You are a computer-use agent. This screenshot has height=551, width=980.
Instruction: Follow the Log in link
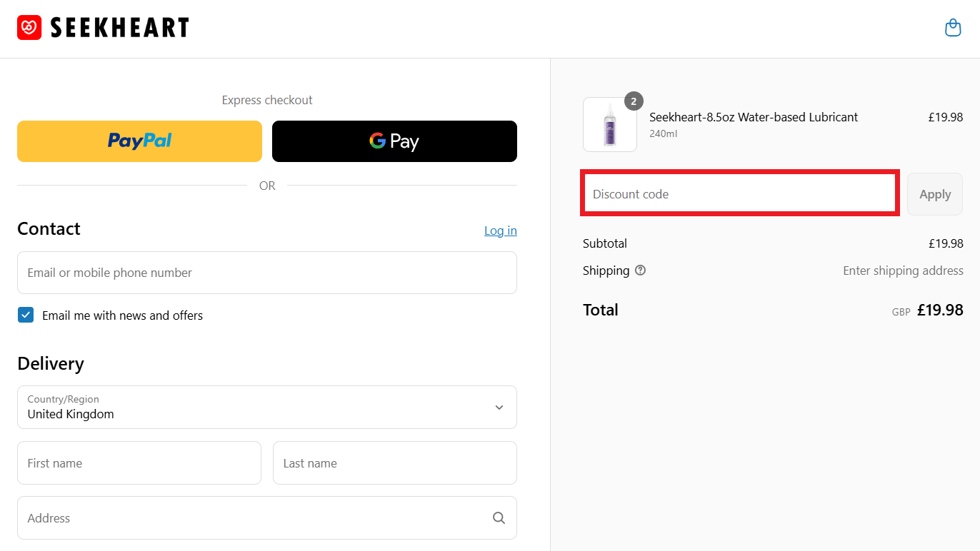point(501,231)
